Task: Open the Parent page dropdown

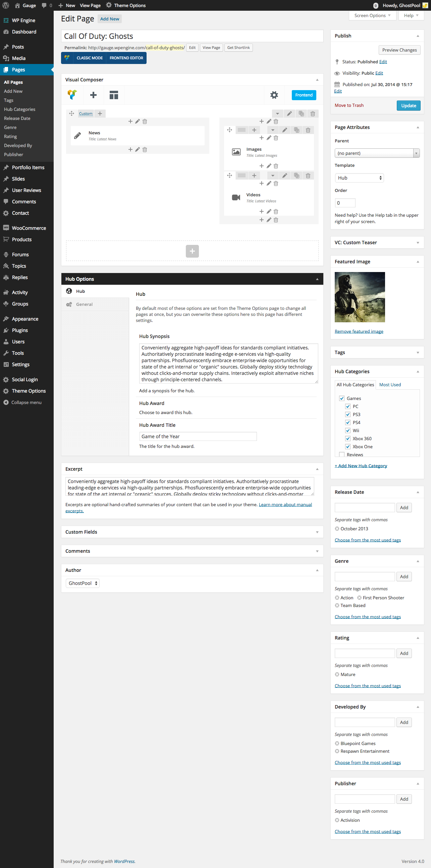Action: 377,153
